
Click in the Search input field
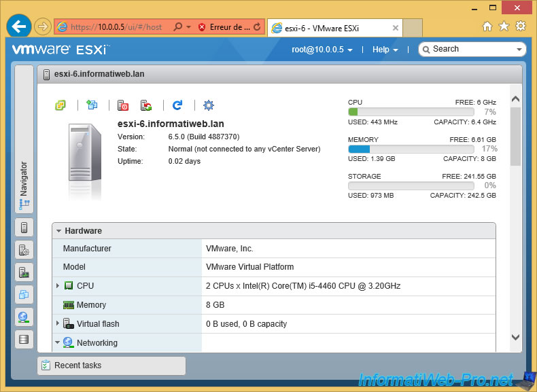(472, 50)
